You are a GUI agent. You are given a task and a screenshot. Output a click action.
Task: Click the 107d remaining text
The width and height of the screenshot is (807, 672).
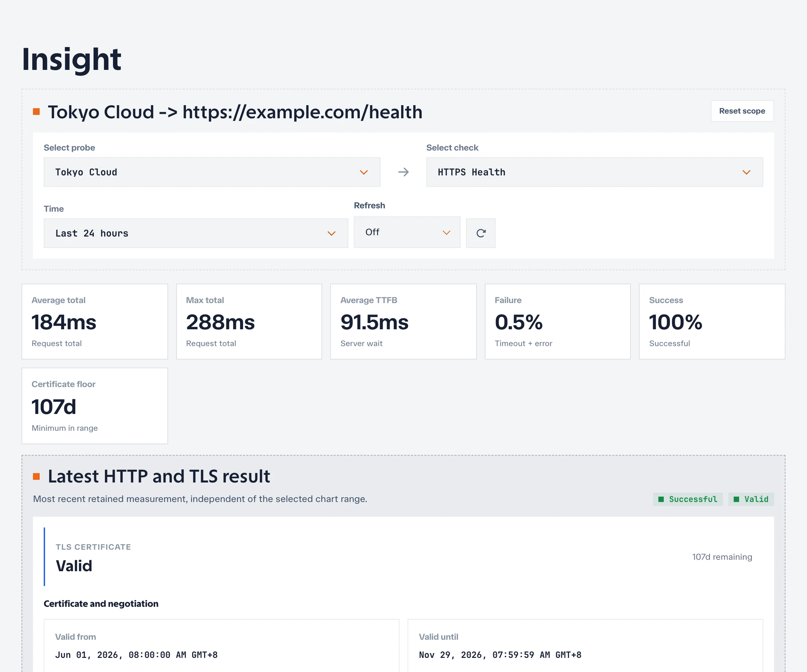[x=722, y=557]
